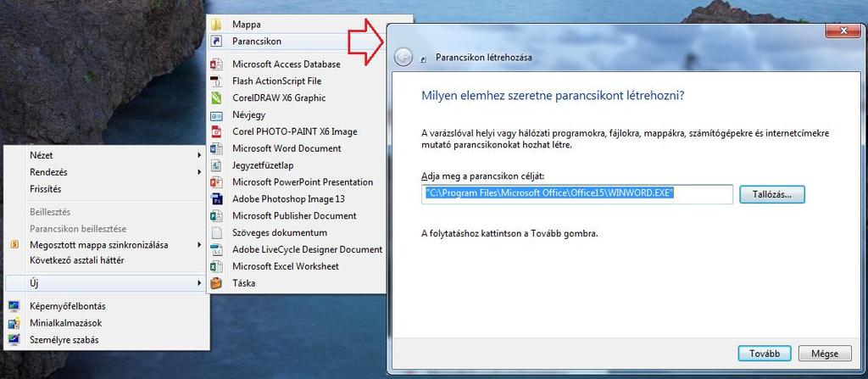Image resolution: width=868 pixels, height=379 pixels.
Task: Click the Táska briefcase icon
Action: 216,283
